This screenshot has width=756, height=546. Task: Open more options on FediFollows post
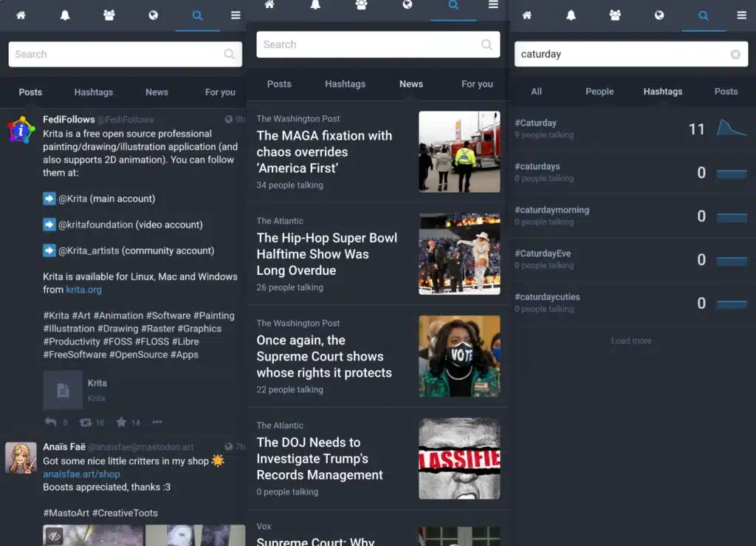point(157,422)
